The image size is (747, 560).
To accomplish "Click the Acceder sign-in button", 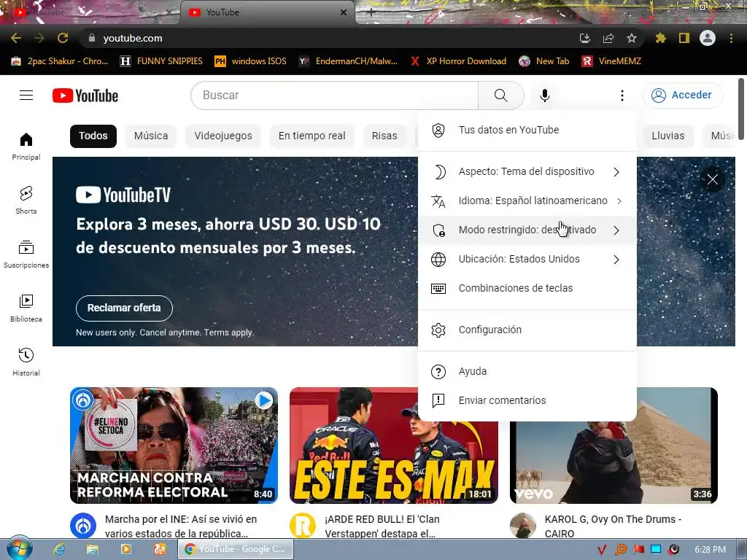I will coord(683,96).
